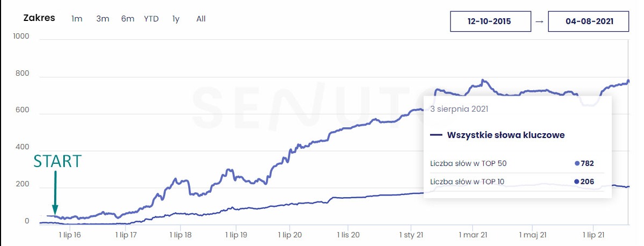Click the Zakres label

39,18
